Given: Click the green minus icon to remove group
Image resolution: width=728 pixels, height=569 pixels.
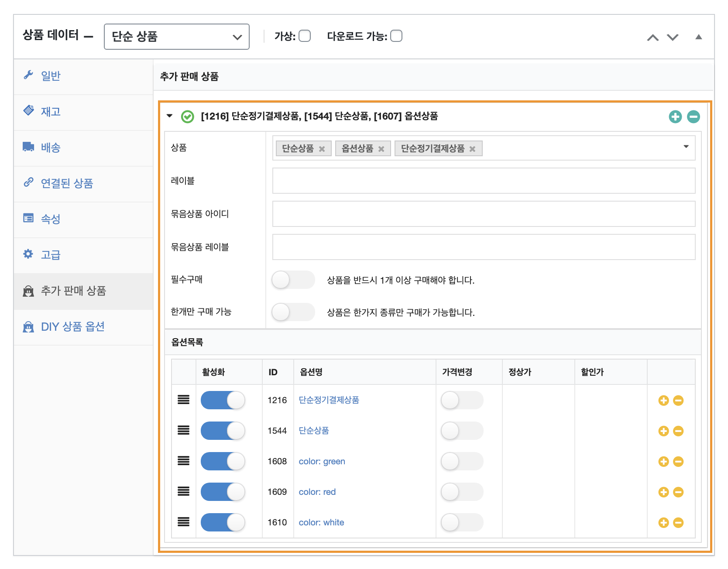Looking at the screenshot, I should point(693,117).
